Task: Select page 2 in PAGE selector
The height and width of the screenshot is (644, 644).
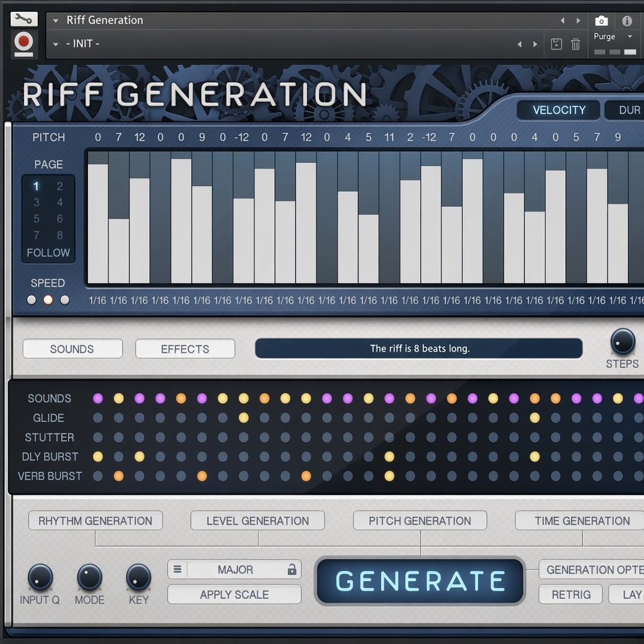Action: click(x=60, y=186)
